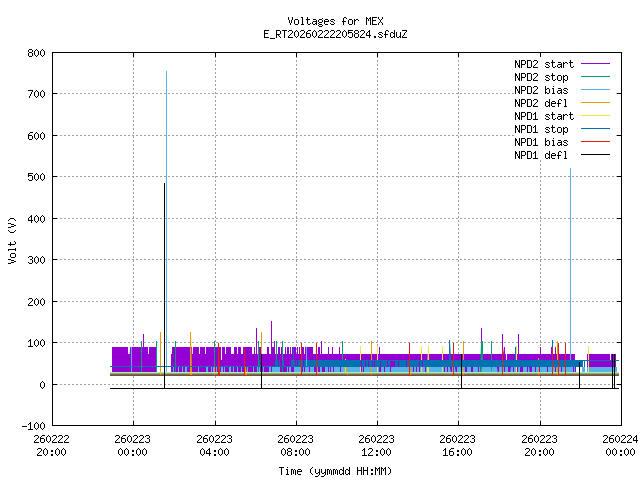Click the top of the black spike near 480 V
Viewport: 640px width, 480px height.
tap(164, 184)
